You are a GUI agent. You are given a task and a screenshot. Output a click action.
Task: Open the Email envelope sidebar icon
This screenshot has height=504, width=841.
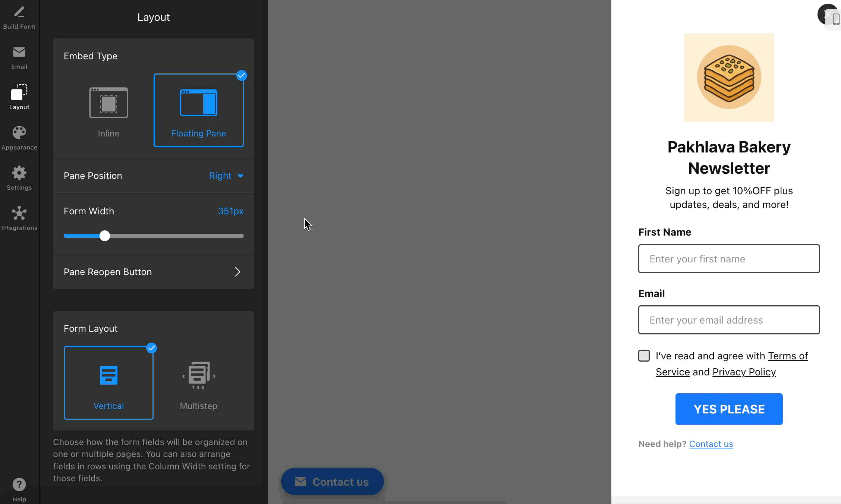pyautogui.click(x=19, y=52)
